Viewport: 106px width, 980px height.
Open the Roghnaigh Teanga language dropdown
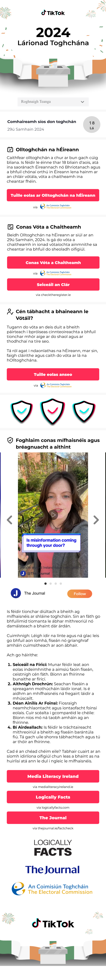pos(53,102)
